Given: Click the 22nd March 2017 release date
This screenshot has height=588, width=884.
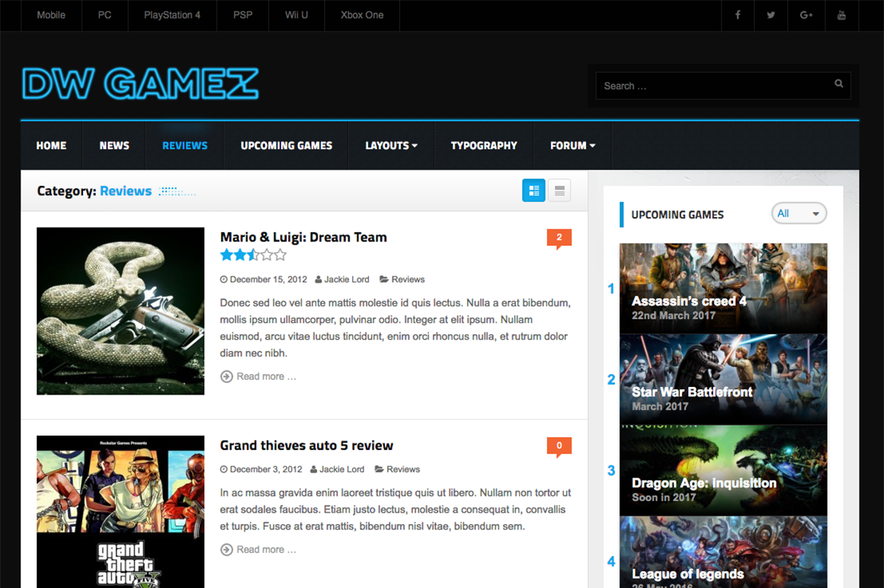Looking at the screenshot, I should point(673,315).
